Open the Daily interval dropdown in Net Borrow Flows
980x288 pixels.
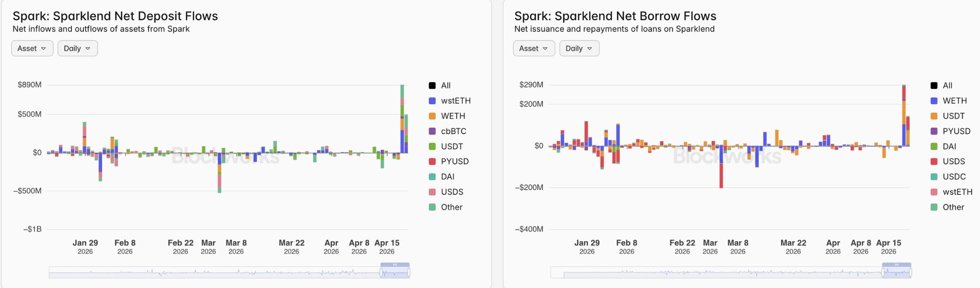579,48
